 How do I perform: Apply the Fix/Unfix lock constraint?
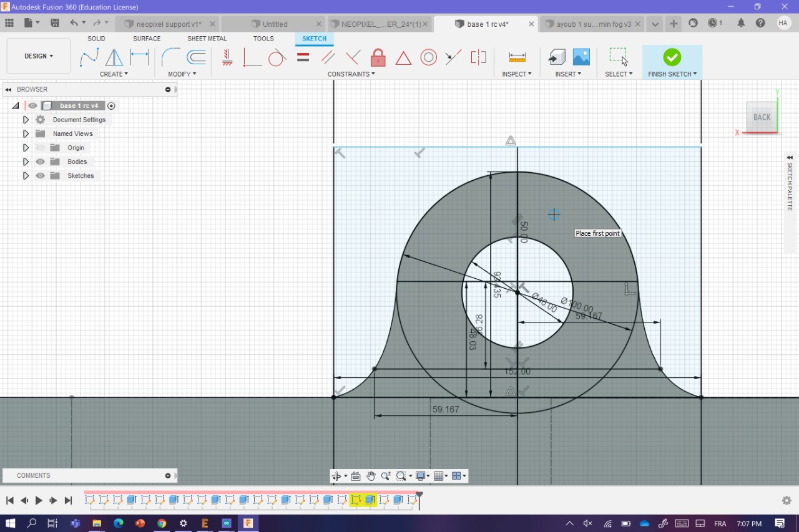[378, 58]
